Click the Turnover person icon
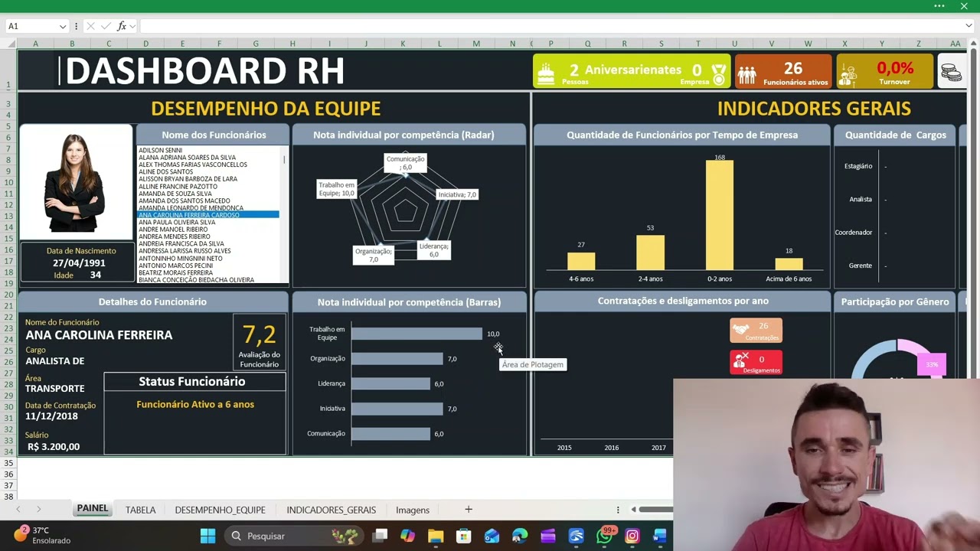The image size is (980, 551). (x=848, y=73)
